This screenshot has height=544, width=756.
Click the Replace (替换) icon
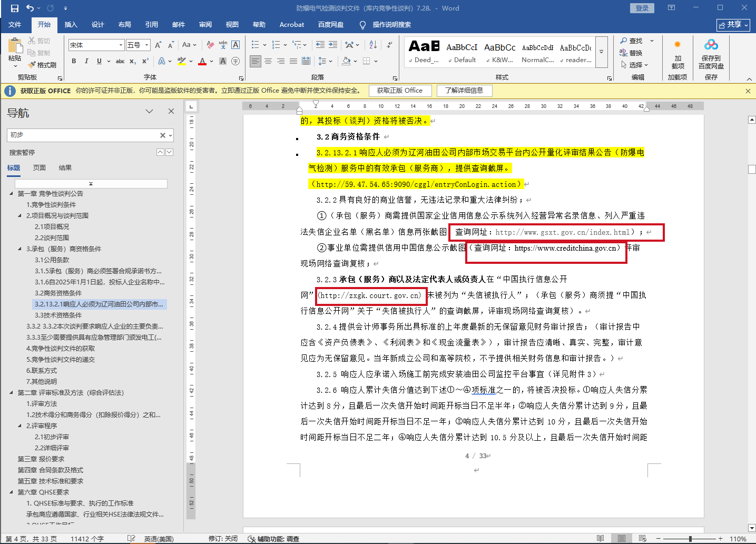(x=631, y=53)
